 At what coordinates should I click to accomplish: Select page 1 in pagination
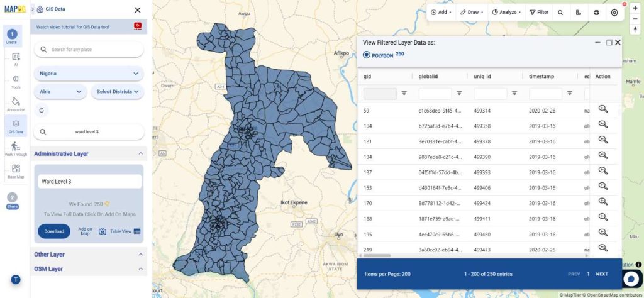tap(588, 274)
